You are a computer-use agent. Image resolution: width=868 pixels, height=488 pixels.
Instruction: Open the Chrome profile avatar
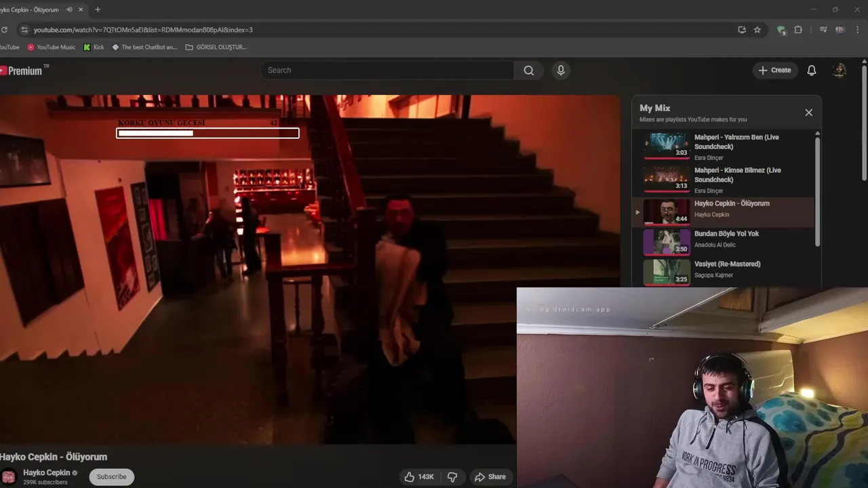coord(840,30)
